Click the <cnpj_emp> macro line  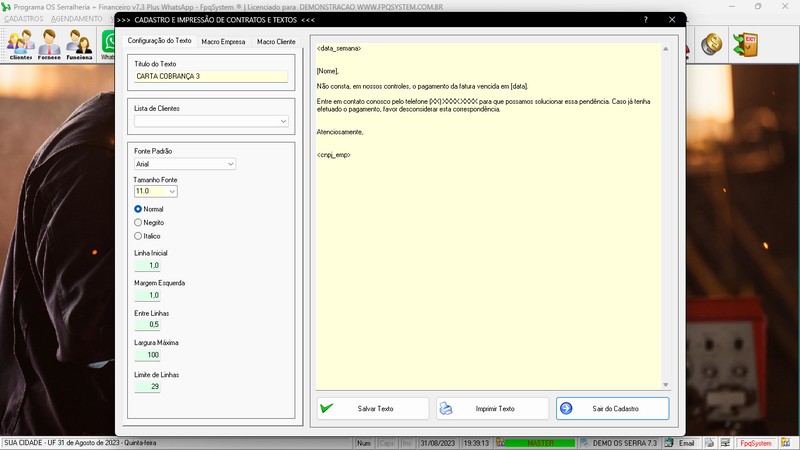334,155
